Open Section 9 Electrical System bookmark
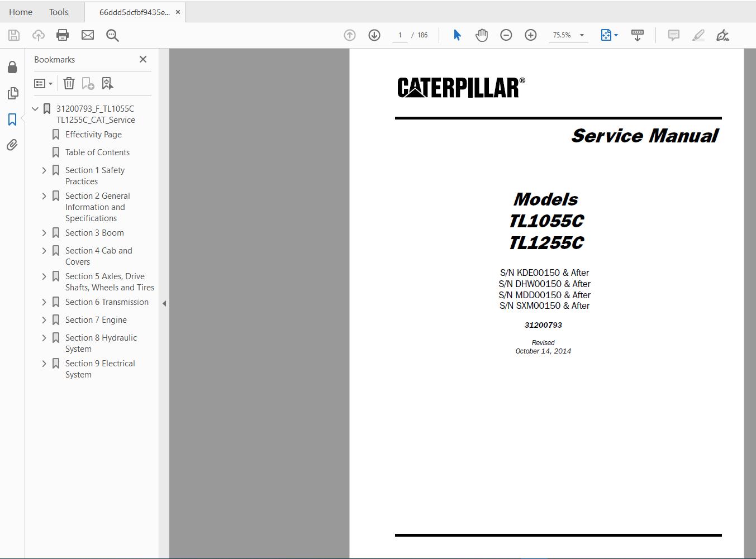 (x=100, y=369)
